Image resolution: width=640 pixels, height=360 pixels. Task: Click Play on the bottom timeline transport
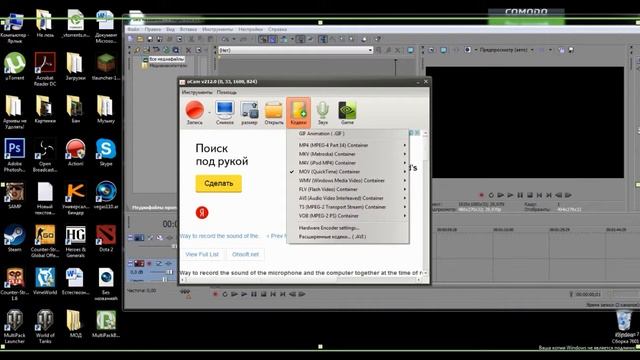pos(244,294)
